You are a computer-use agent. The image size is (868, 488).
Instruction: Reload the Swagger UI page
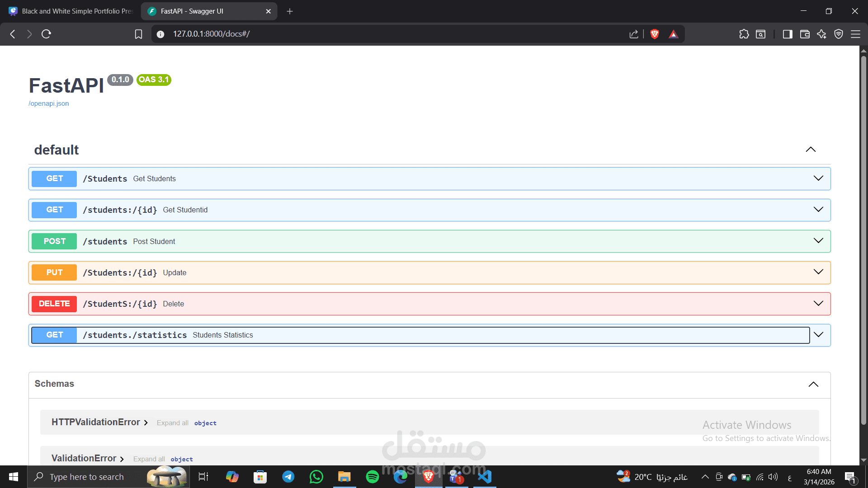[x=46, y=34]
